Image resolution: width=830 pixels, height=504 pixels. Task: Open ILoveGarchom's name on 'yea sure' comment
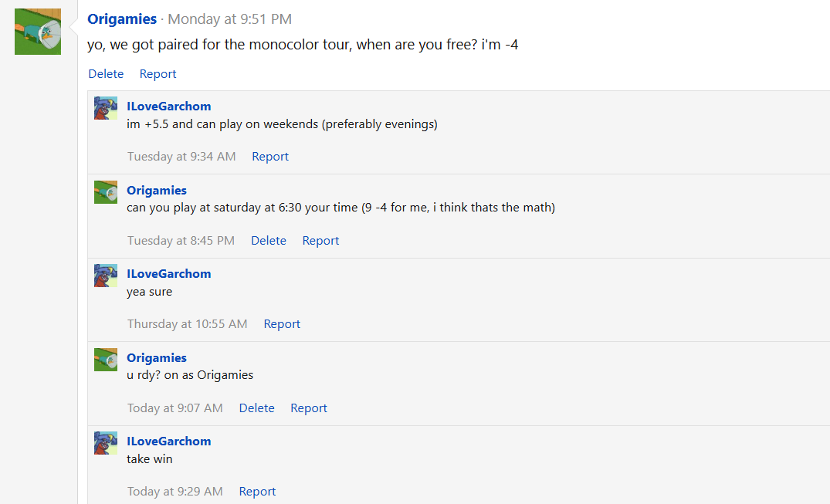click(x=168, y=274)
